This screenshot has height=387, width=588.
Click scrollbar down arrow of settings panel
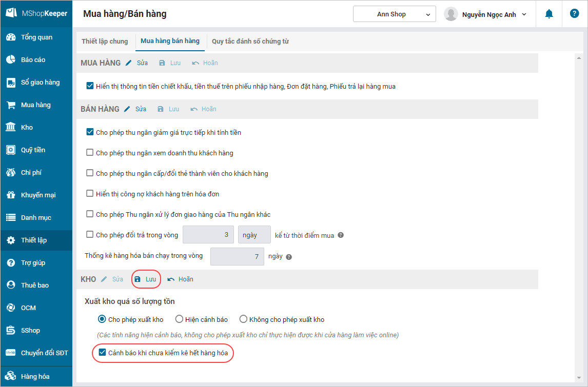click(579, 377)
